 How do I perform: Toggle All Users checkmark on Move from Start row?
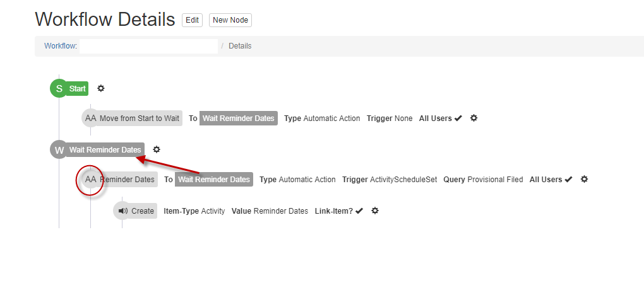(458, 119)
